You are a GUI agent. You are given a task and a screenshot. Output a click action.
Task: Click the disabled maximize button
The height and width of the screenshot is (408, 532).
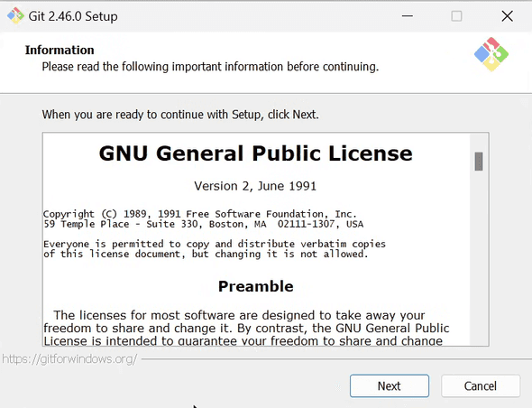(456, 16)
